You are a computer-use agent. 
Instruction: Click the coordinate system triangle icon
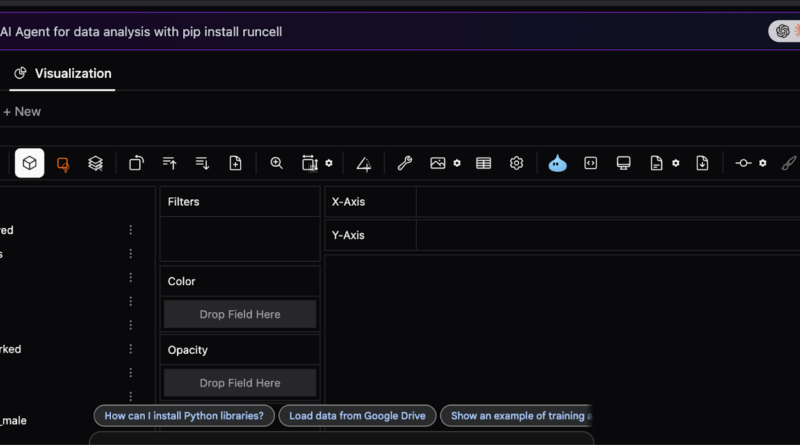[364, 164]
